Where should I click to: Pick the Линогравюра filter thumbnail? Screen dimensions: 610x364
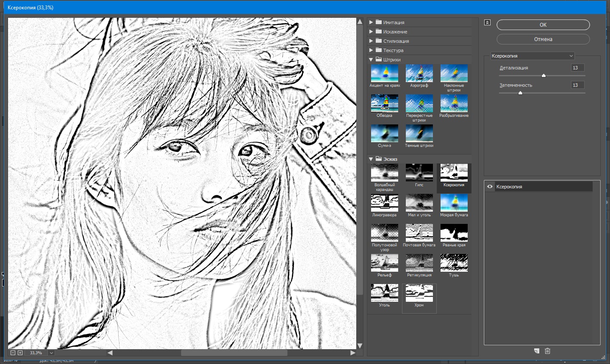384,203
